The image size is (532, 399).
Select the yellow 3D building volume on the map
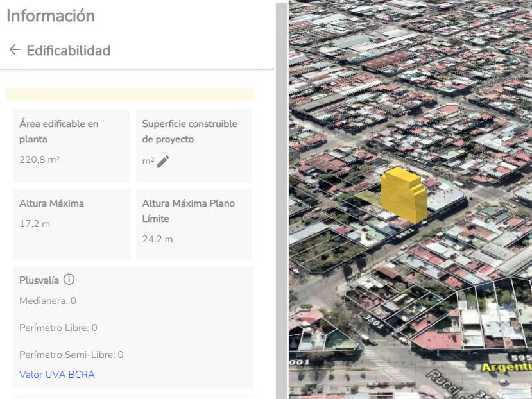click(402, 196)
